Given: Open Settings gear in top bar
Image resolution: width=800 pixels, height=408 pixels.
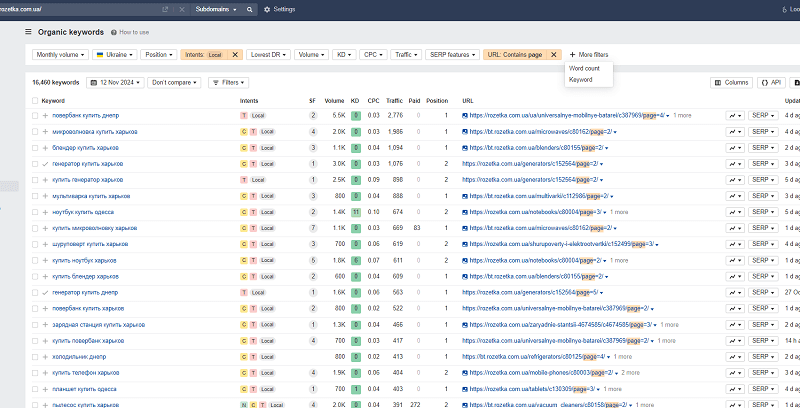Looking at the screenshot, I should (279, 10).
